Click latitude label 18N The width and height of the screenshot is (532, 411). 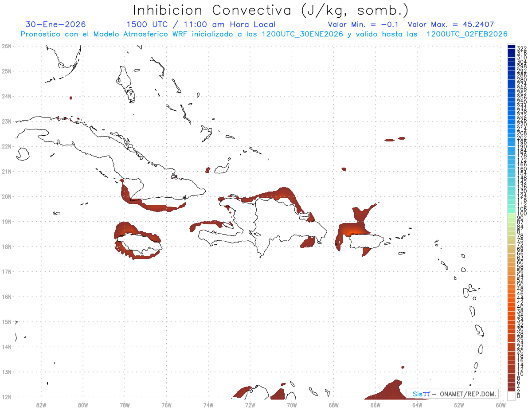coord(6,247)
